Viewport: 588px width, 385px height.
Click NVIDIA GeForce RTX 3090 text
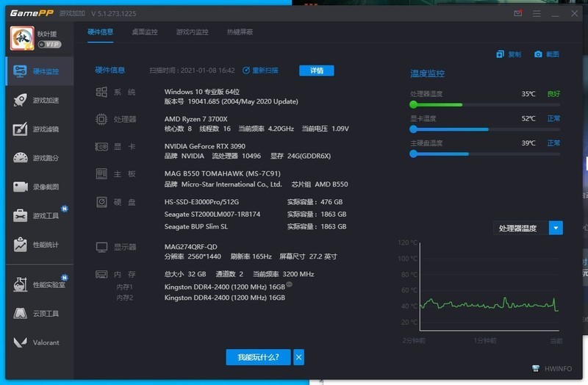(205, 146)
